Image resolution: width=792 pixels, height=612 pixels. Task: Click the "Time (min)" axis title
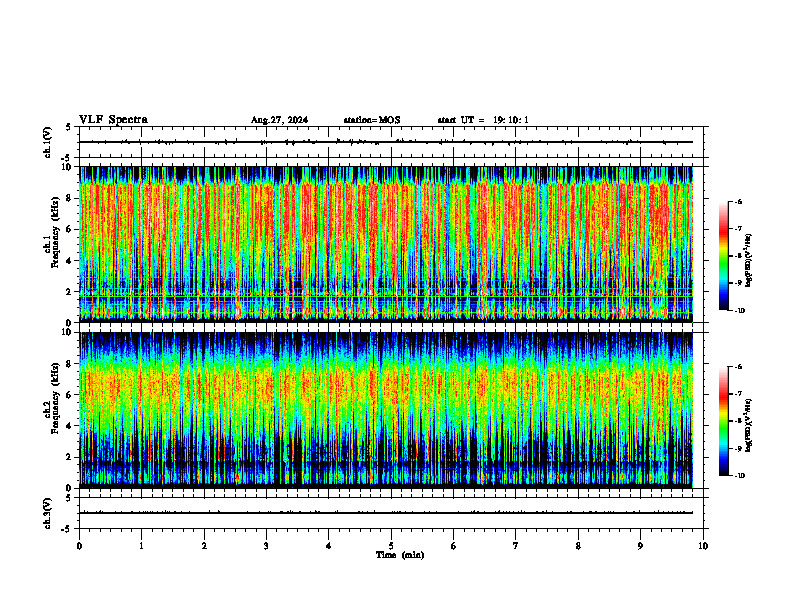pos(400,555)
